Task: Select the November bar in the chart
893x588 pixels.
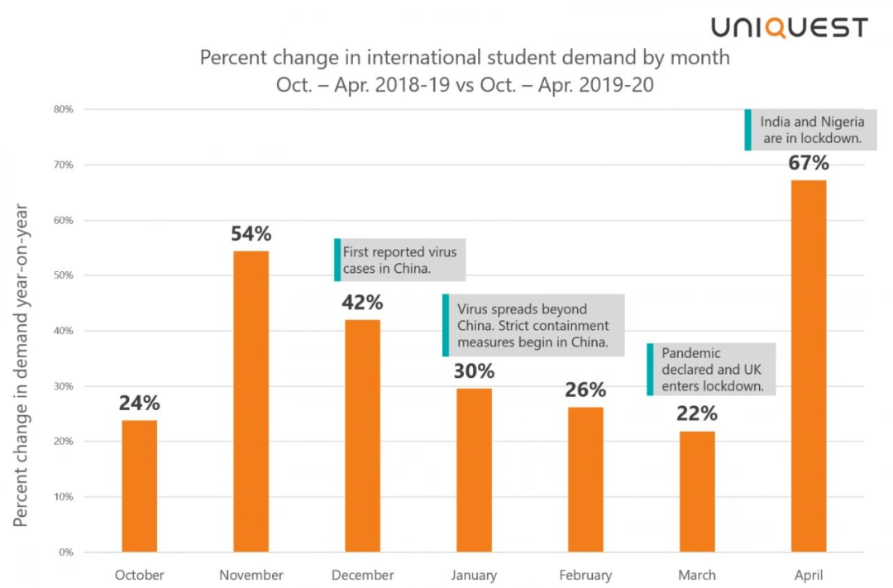Action: pos(251,401)
